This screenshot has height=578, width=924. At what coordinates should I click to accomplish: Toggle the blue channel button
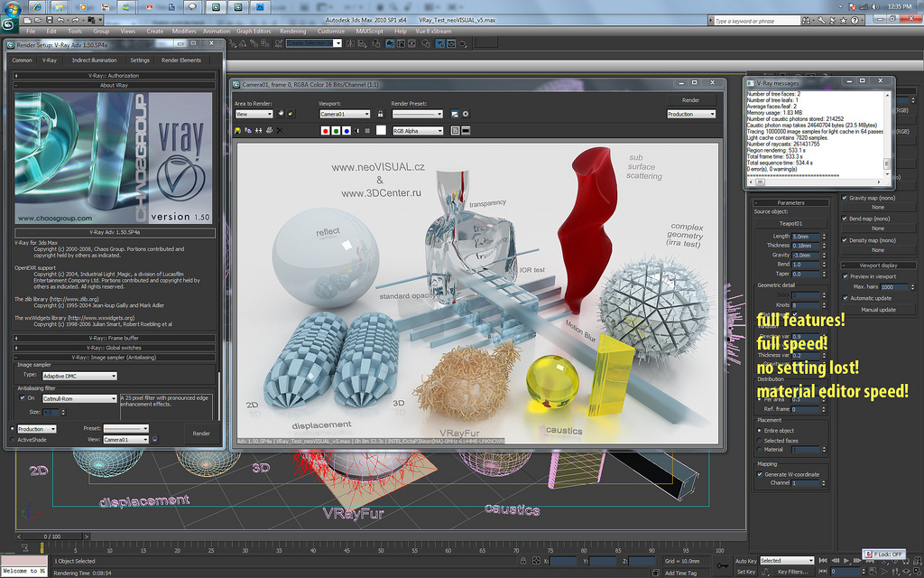[x=346, y=131]
